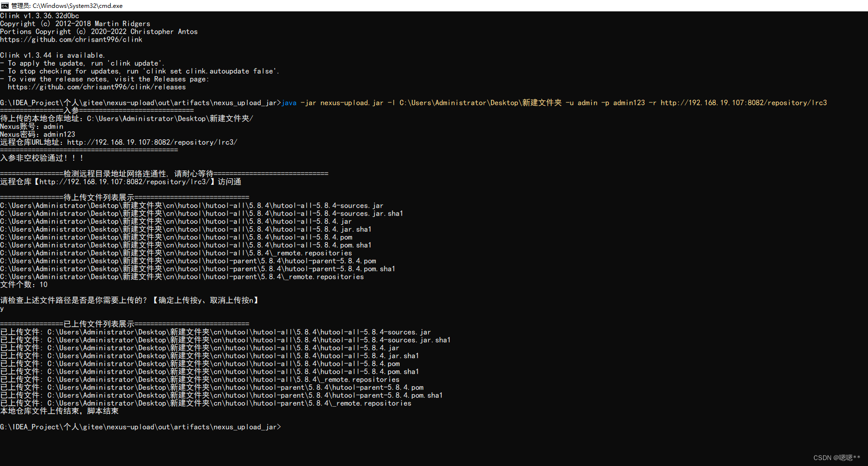Image resolution: width=868 pixels, height=466 pixels.
Task: Click the 'Clink v1.3.44 is available.' line
Action: click(x=52, y=55)
